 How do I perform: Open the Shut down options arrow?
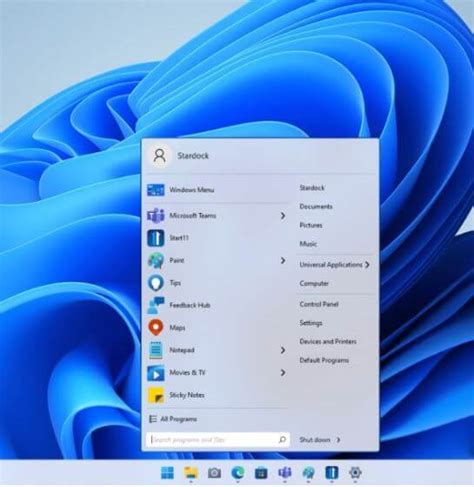[338, 440]
